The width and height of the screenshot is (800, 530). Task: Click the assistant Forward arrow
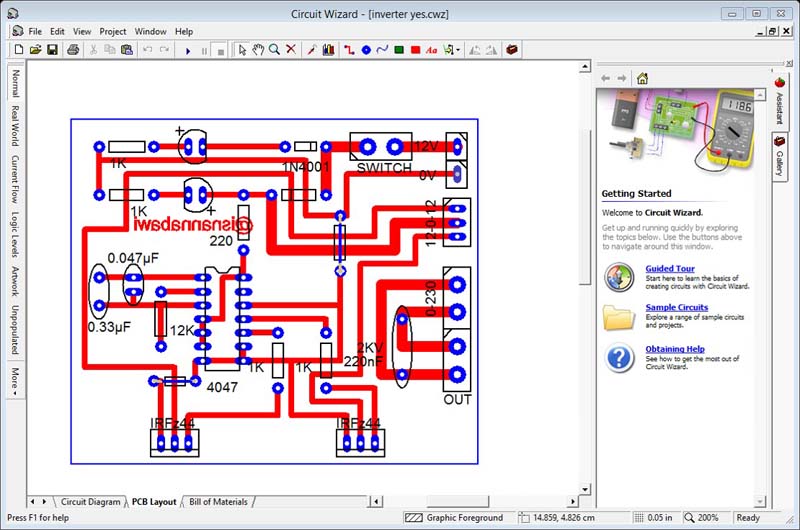(622, 78)
